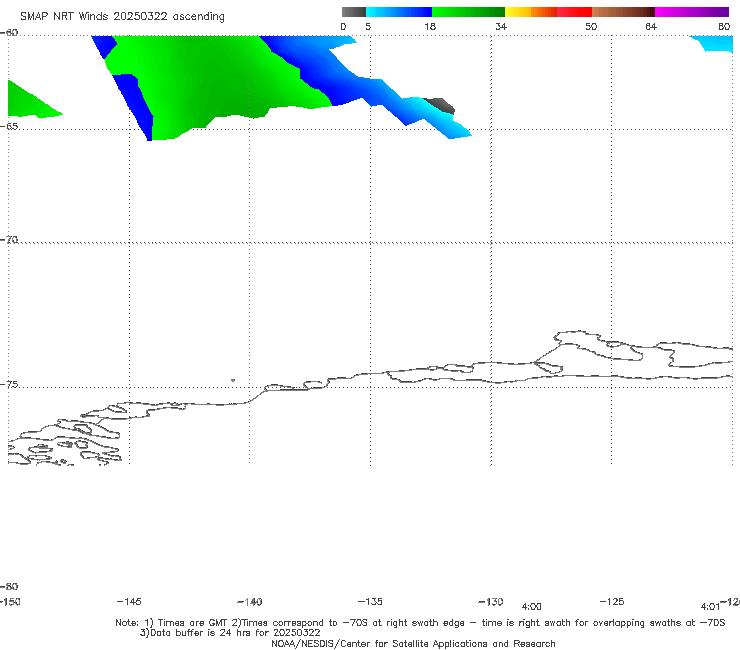Click the latitude label '-80'
Screen dimensions: 740x650
coord(9,586)
